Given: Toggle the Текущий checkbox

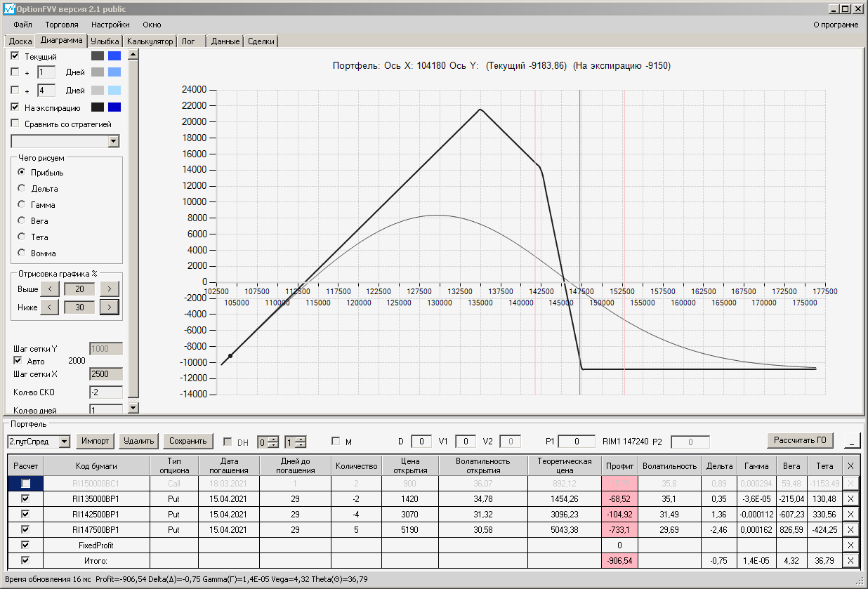Looking at the screenshot, I should pos(15,56).
